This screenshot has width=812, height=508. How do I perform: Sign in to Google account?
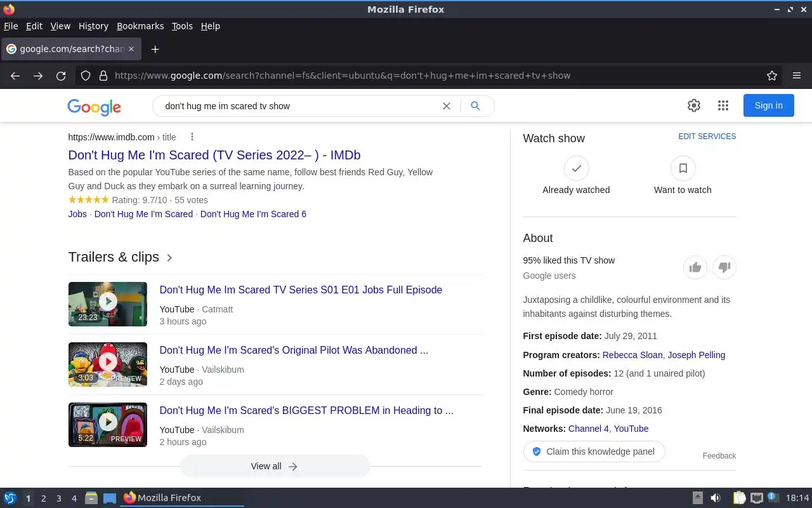tap(768, 105)
